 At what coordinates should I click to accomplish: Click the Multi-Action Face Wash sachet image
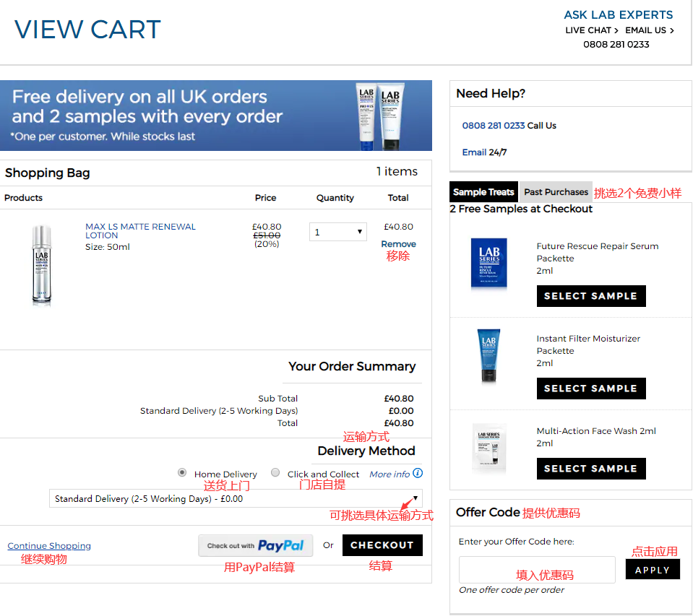(x=488, y=448)
